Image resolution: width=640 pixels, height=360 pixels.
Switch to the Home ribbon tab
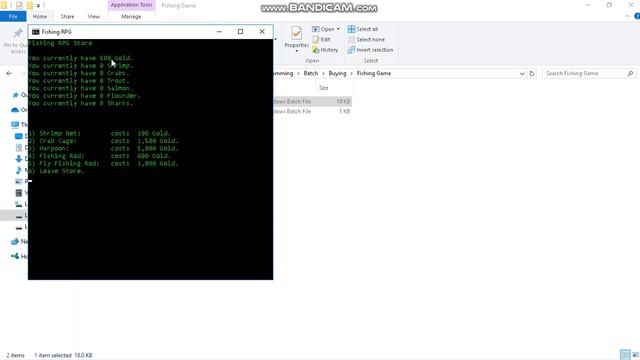(40, 16)
